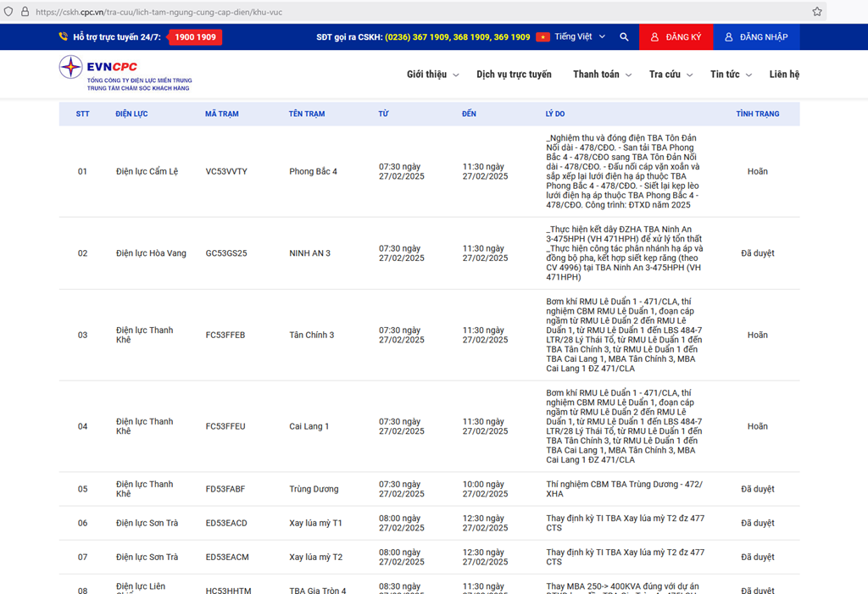The height and width of the screenshot is (594, 868).
Task: Bookmark this page with the star icon
Action: point(816,12)
